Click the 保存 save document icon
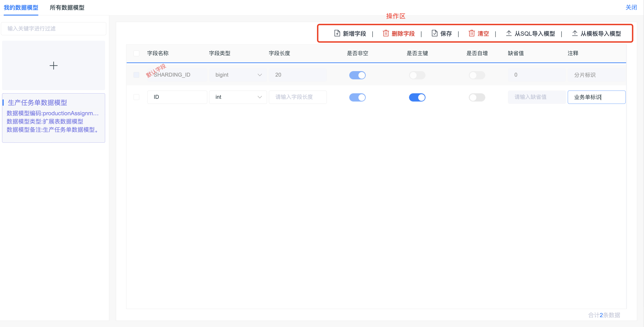Image resolution: width=644 pixels, height=327 pixels. pos(434,33)
